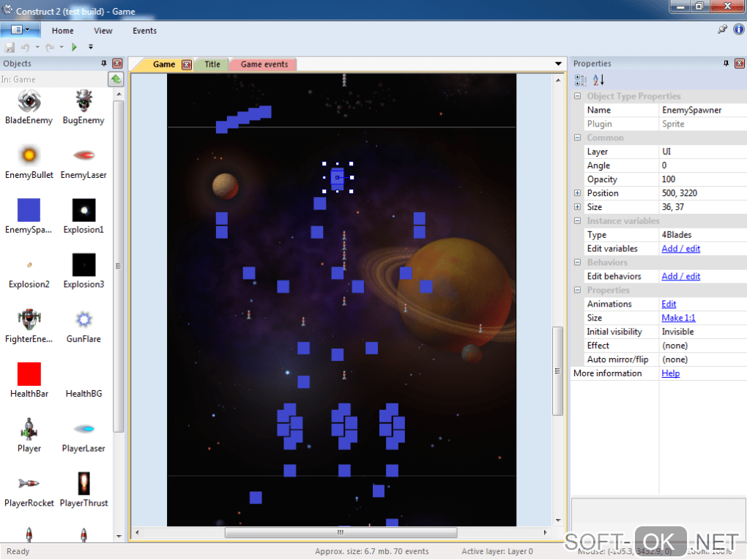Open the blue info about icon
The image size is (747, 560).
738,29
